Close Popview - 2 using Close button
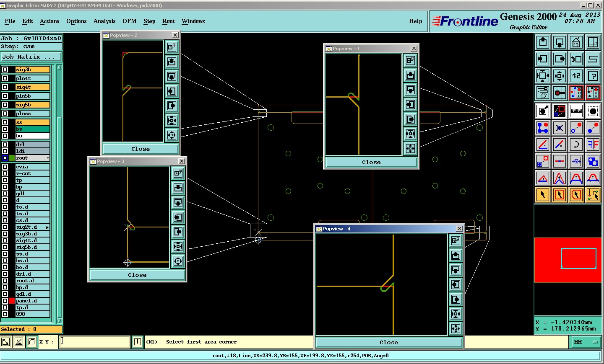 pyautogui.click(x=141, y=149)
